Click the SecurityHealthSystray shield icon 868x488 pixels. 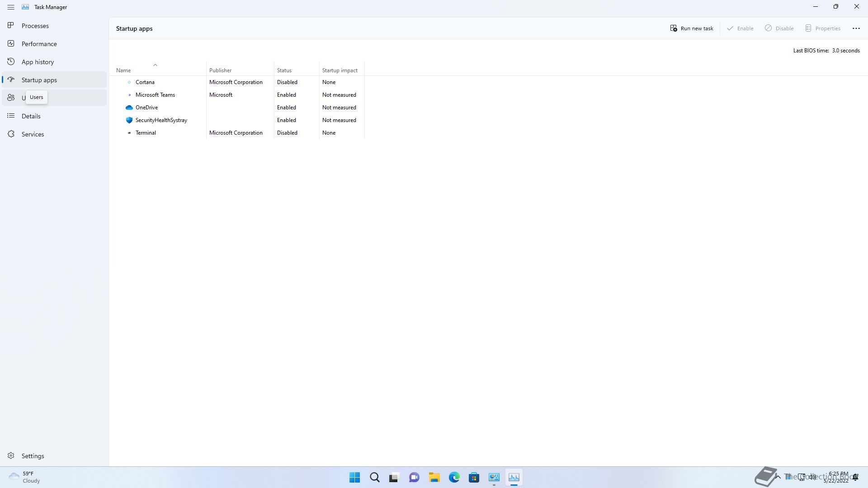pos(129,120)
